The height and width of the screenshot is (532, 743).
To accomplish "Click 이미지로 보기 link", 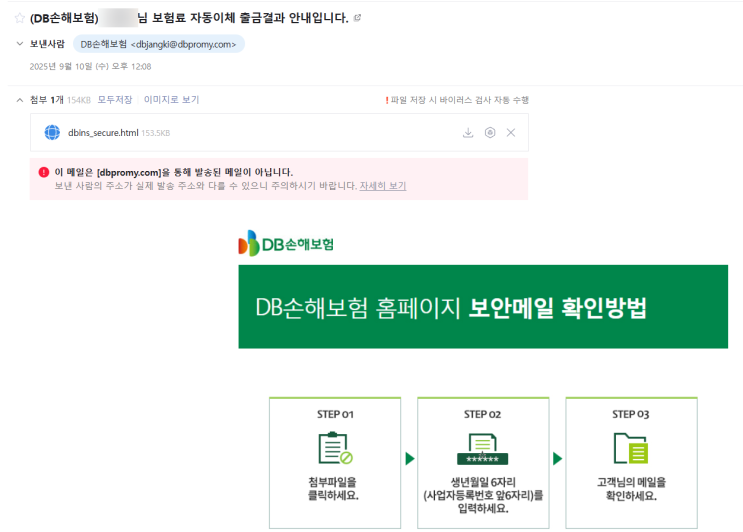I will 172,99.
